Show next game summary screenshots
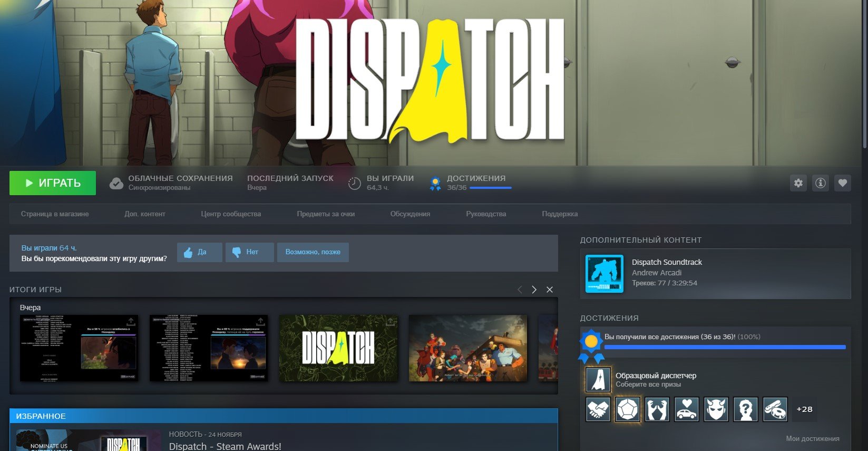Viewport: 868px width, 451px height. (534, 290)
